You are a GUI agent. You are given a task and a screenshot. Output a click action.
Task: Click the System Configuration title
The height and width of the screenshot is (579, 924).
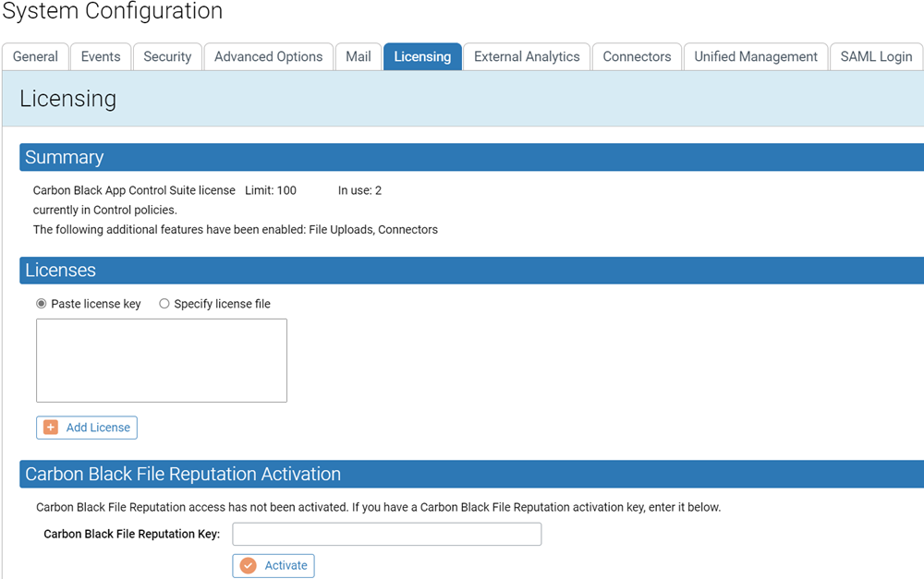pyautogui.click(x=113, y=11)
